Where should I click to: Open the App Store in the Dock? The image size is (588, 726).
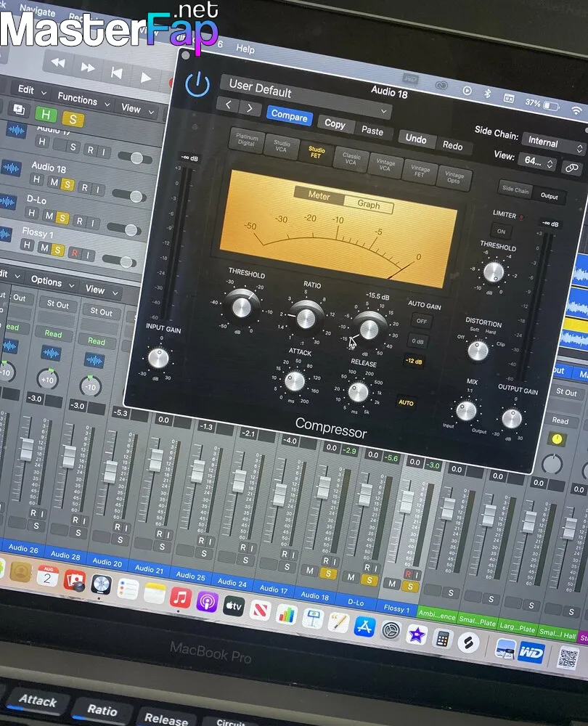tap(364, 625)
